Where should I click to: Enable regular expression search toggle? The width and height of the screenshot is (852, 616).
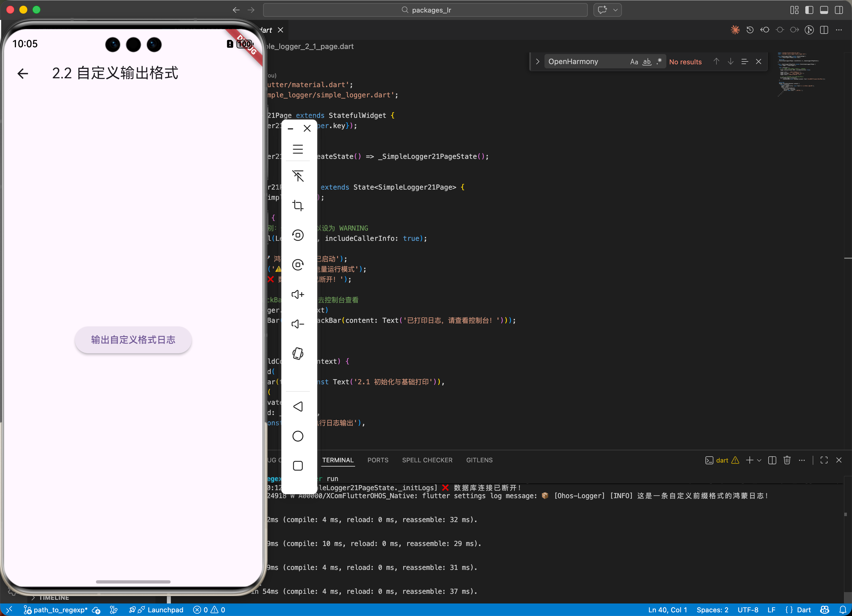click(659, 61)
